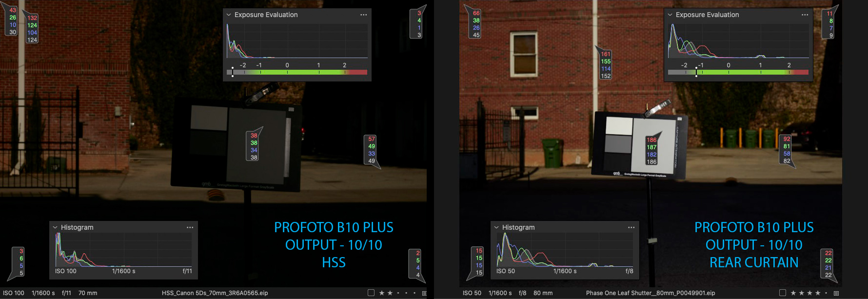
Task: Toggle color tag box for HSS_Canon image
Action: pos(371,293)
